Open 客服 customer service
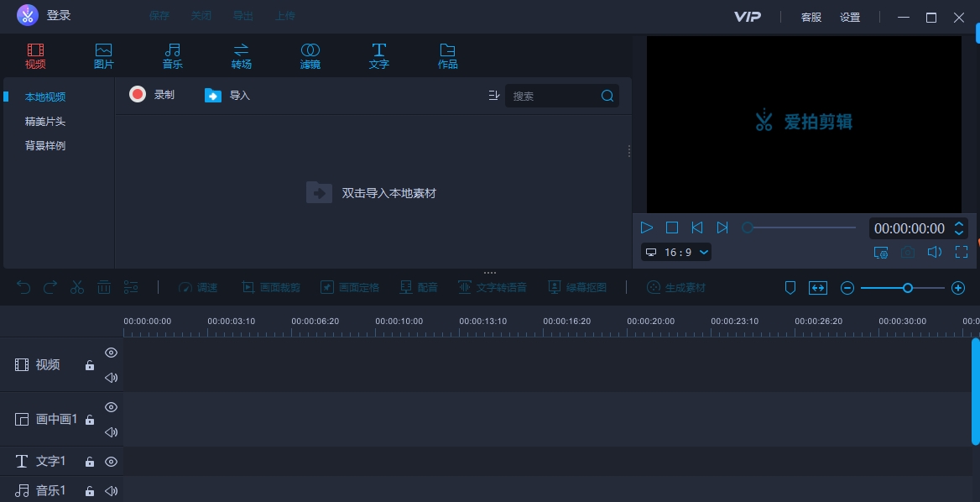The image size is (980, 502). (811, 18)
